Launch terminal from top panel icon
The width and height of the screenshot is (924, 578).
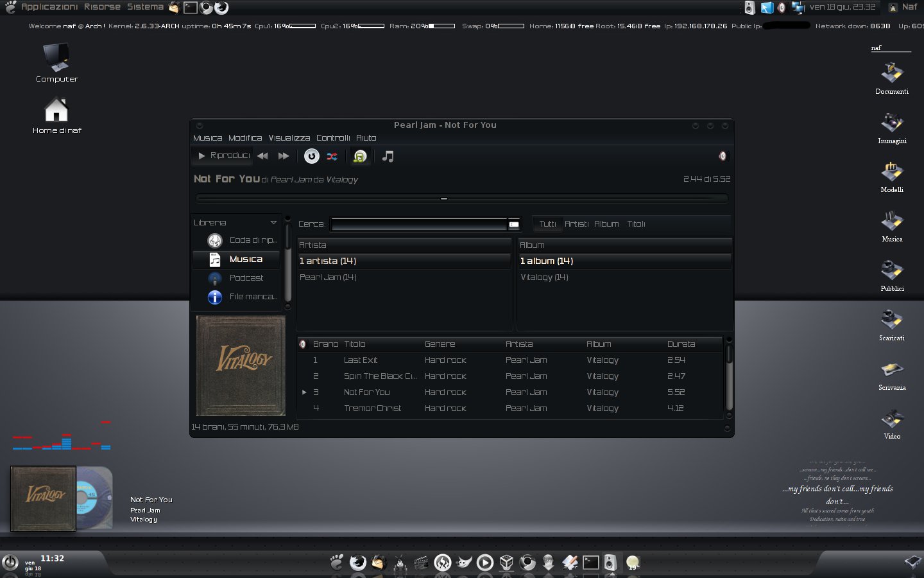click(191, 8)
